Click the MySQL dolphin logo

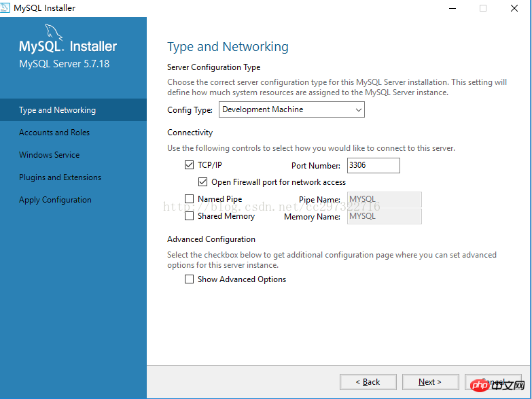(x=54, y=32)
